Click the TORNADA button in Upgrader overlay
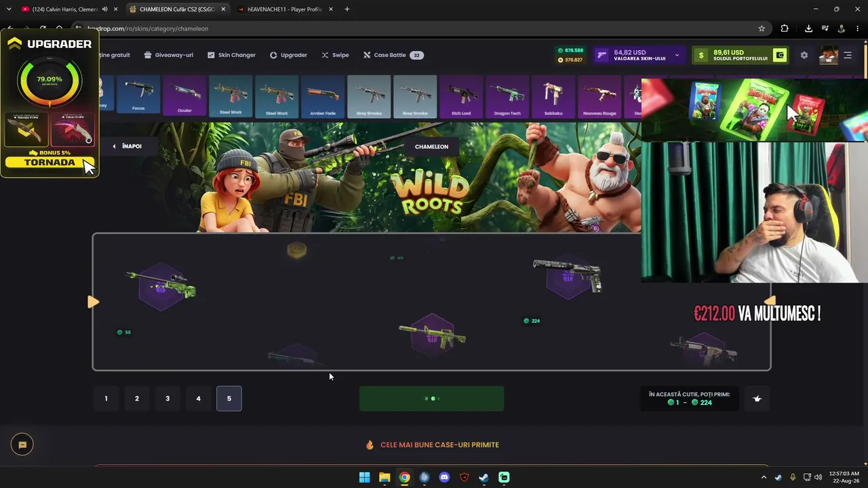 tap(50, 163)
